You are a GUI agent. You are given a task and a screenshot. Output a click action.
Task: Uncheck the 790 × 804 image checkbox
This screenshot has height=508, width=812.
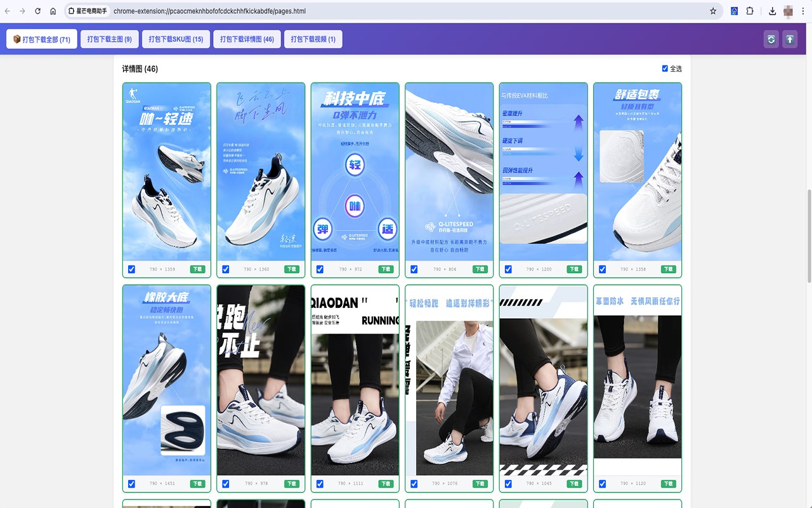414,269
